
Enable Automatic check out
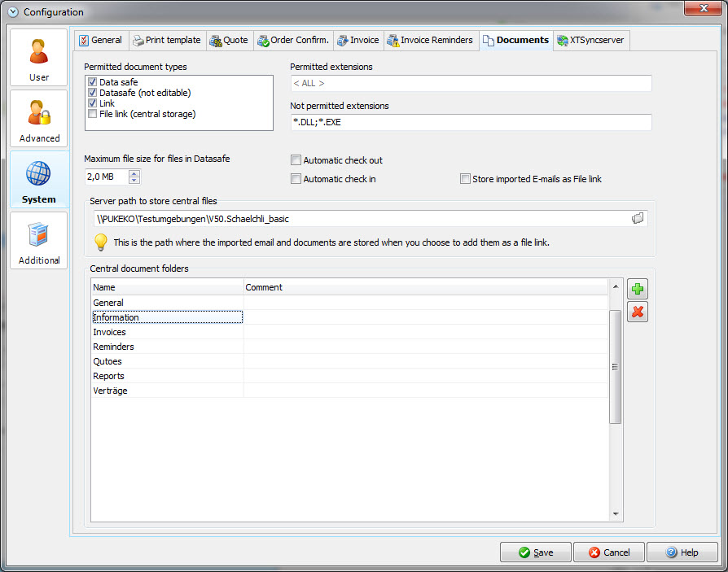(x=296, y=160)
